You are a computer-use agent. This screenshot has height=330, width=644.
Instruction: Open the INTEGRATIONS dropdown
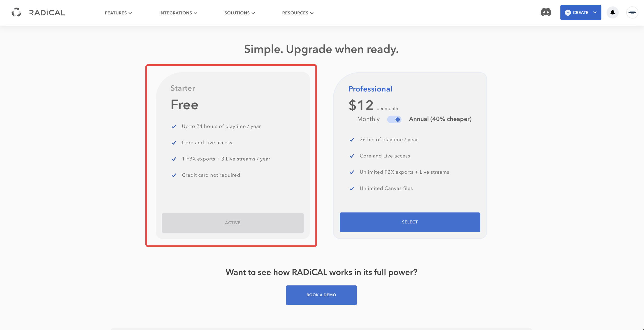coord(178,13)
